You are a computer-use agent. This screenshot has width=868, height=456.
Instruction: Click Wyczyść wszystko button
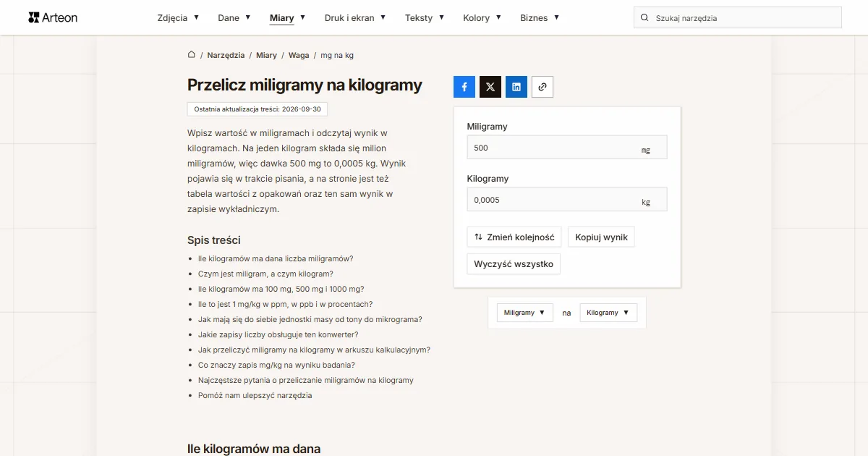[514, 264]
